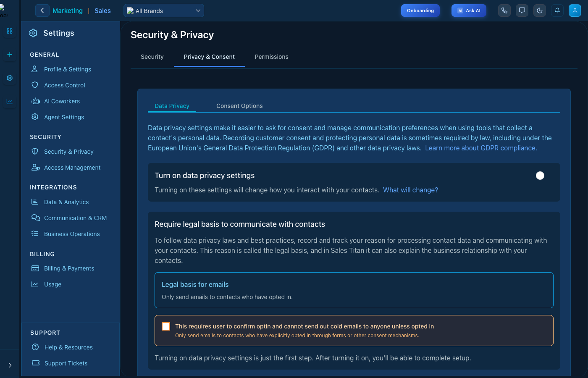Open the phone dialer icon
The image size is (588, 378).
[504, 10]
